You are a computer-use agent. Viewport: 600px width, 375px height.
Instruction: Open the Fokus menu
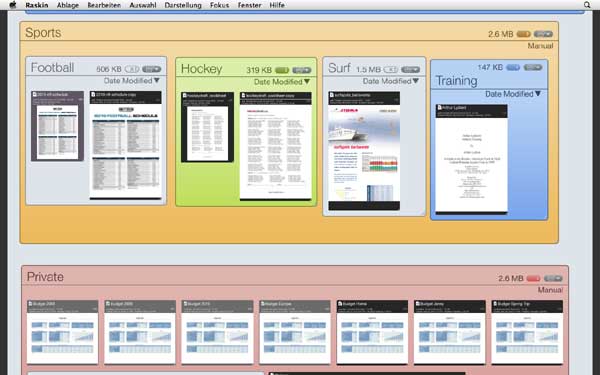click(219, 5)
